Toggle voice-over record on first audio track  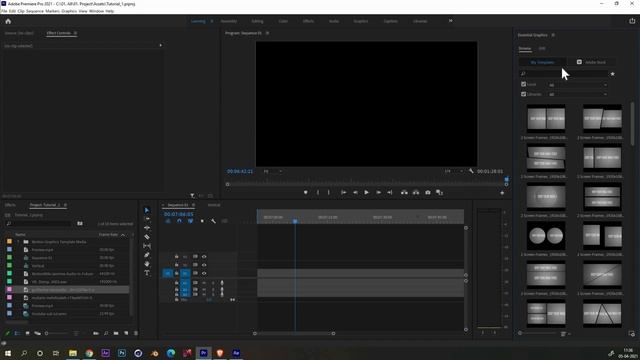click(x=222, y=283)
